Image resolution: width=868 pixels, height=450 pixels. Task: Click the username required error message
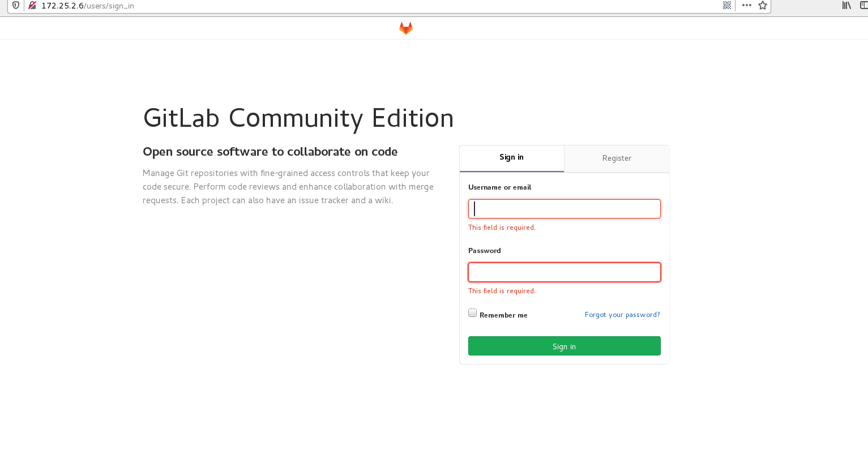[502, 228]
